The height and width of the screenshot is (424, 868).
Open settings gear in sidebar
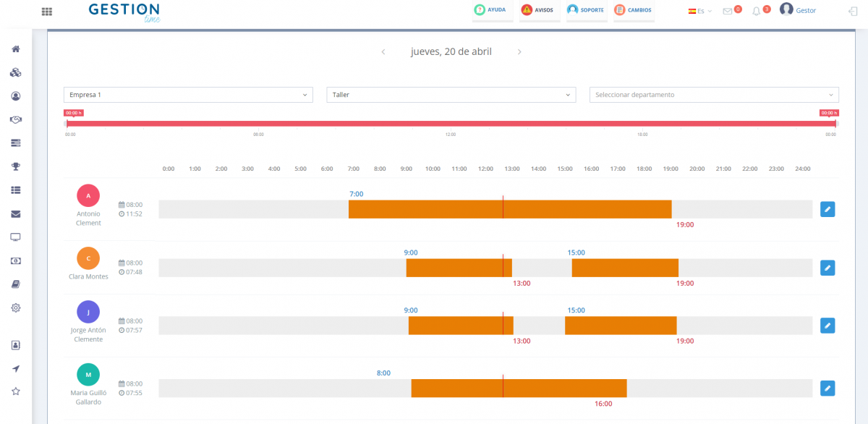click(15, 308)
